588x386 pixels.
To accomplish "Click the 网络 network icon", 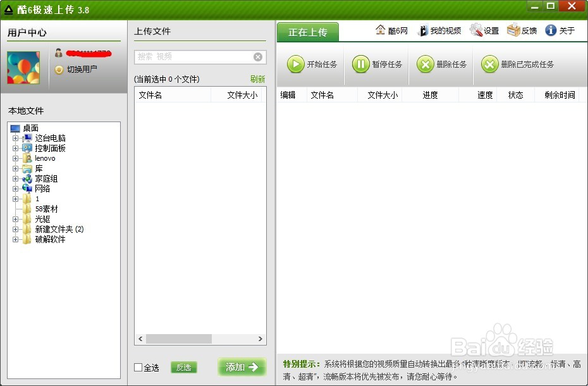I will [27, 189].
